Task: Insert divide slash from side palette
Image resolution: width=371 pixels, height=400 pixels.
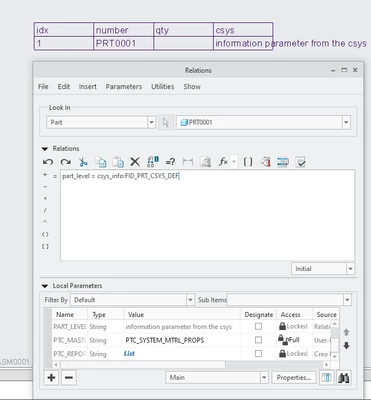Action: [x=45, y=210]
